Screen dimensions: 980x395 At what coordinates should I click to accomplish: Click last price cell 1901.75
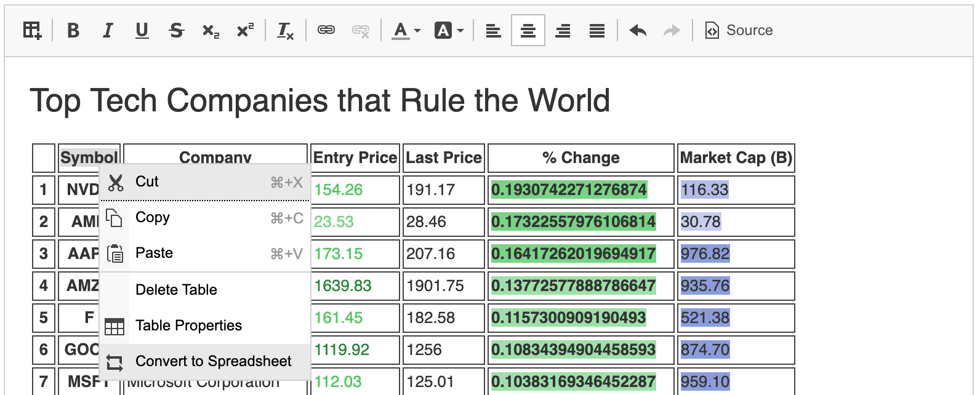tap(444, 286)
